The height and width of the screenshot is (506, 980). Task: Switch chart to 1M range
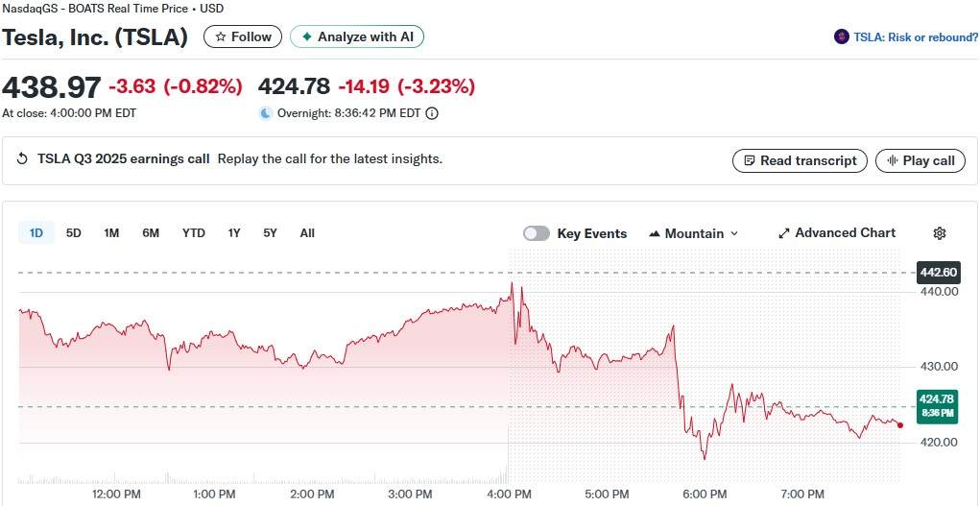(x=111, y=233)
